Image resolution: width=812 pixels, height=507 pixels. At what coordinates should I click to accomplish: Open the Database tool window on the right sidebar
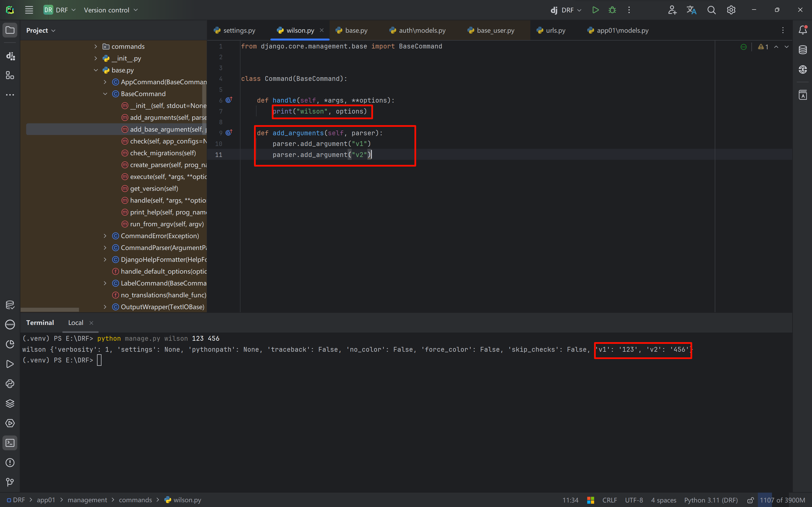point(803,50)
